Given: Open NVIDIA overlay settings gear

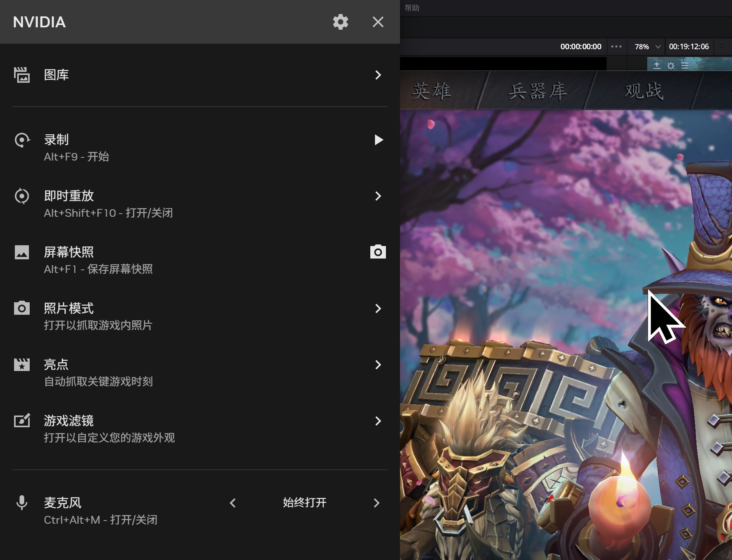Looking at the screenshot, I should [340, 22].
